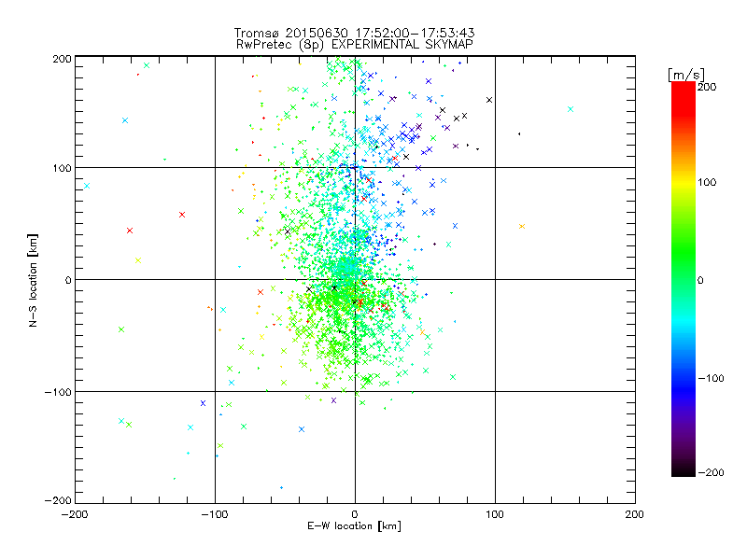Click the colorbar tick label '-200'

point(711,472)
